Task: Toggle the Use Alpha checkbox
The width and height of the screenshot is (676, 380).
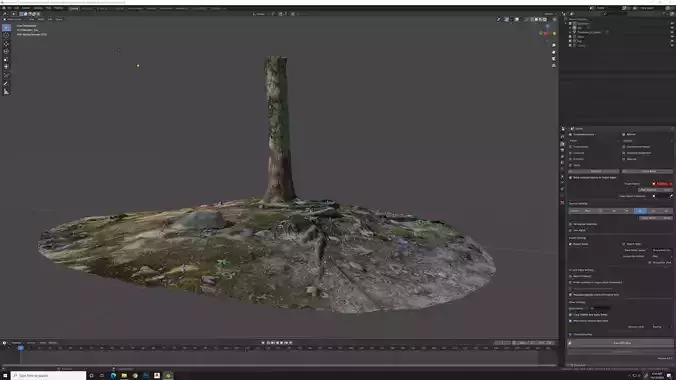Action: (570, 230)
